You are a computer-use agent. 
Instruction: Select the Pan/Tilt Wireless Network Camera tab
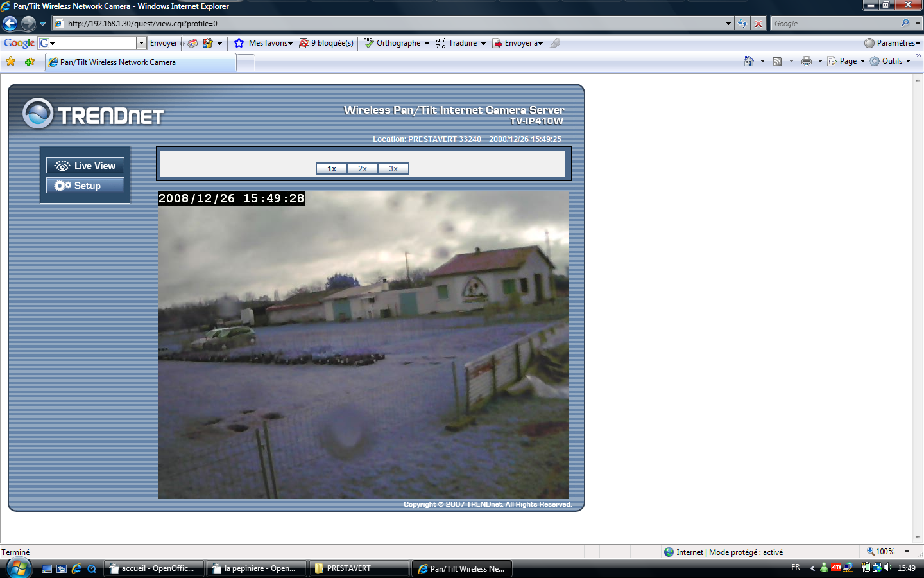[141, 62]
